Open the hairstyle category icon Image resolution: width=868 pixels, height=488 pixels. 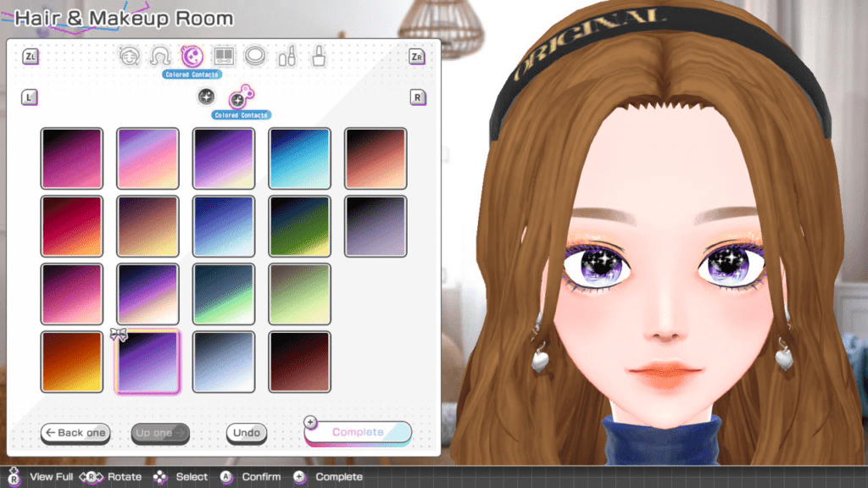pyautogui.click(x=160, y=57)
